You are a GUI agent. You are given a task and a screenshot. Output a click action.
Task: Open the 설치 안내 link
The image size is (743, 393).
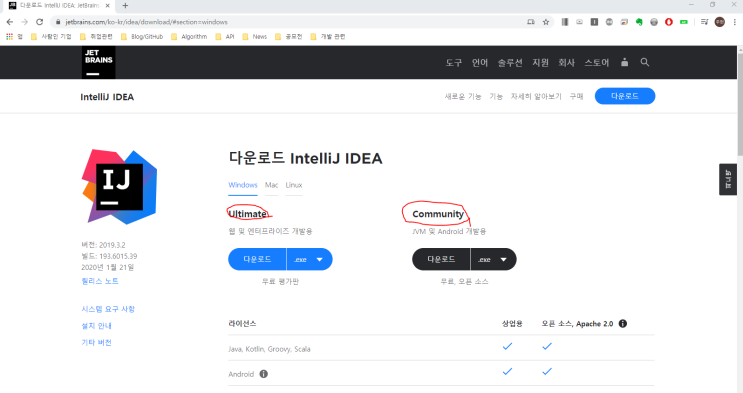[x=97, y=326]
